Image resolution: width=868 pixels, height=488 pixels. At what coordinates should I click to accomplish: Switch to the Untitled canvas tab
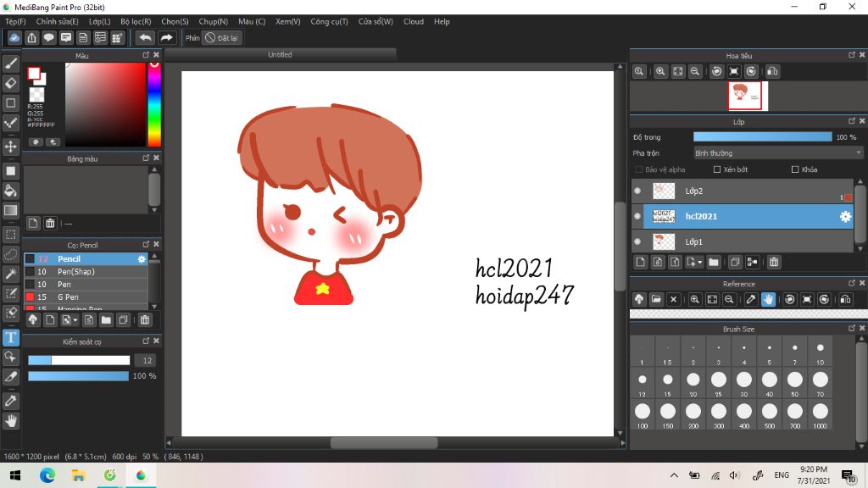[280, 55]
